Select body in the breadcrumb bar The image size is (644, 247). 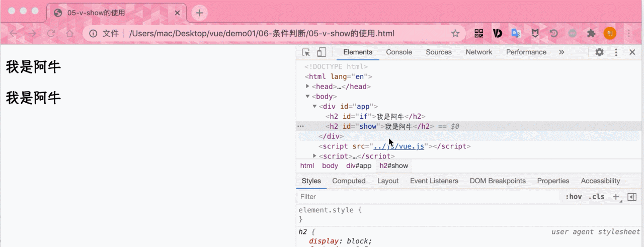pos(330,166)
